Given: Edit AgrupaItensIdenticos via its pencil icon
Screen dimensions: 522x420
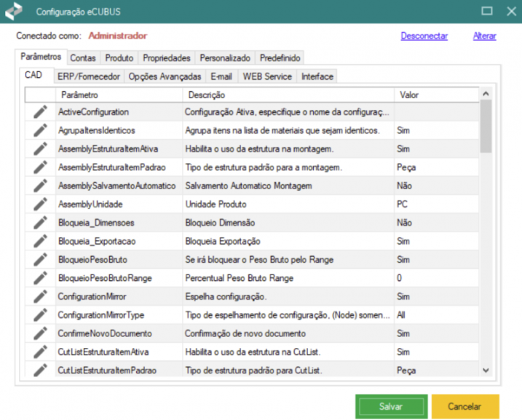Looking at the screenshot, I should (x=39, y=130).
